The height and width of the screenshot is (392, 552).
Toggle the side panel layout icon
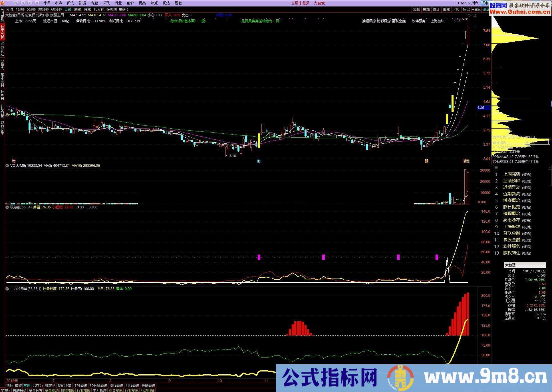[x=474, y=15]
